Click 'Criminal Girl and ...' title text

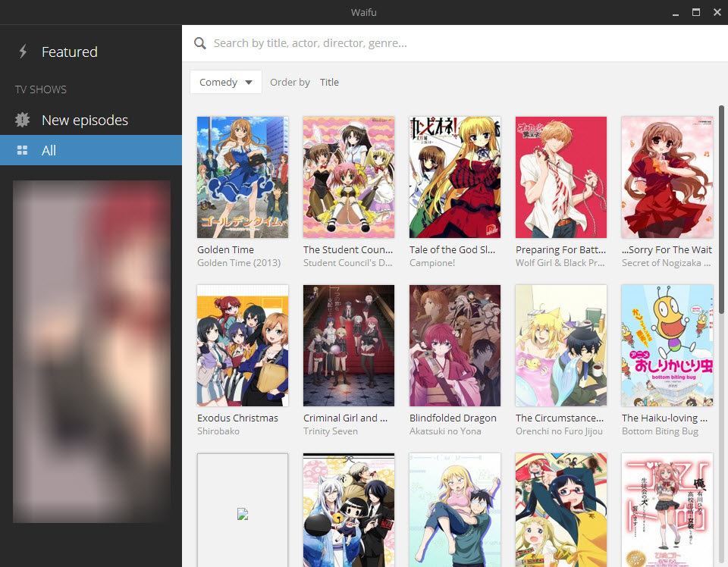(x=345, y=418)
